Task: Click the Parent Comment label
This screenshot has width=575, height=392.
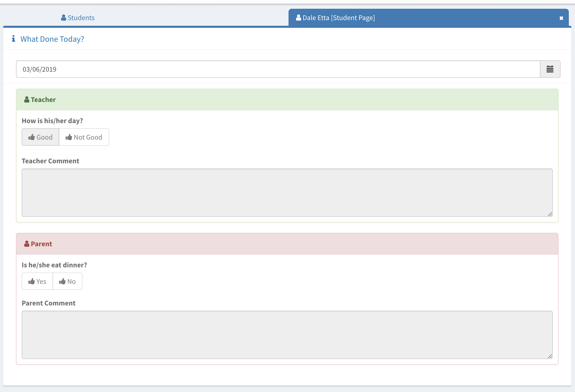Action: pos(49,303)
